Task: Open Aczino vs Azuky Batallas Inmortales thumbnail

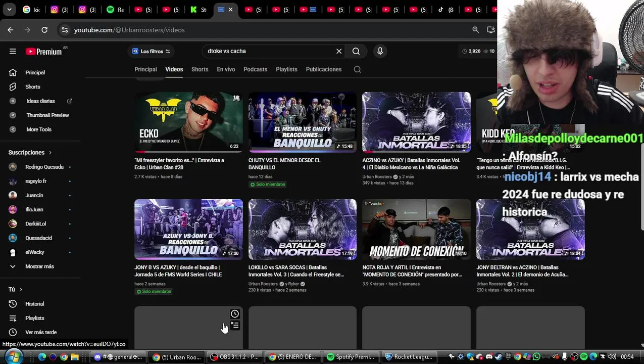Action: 416,122
